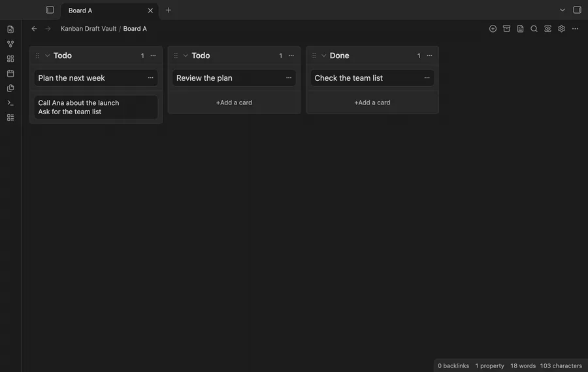Click the Call Ana new card input

click(96, 107)
